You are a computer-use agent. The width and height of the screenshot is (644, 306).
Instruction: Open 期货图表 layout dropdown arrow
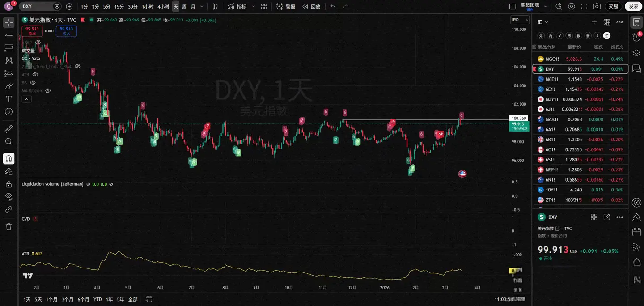point(546,6)
